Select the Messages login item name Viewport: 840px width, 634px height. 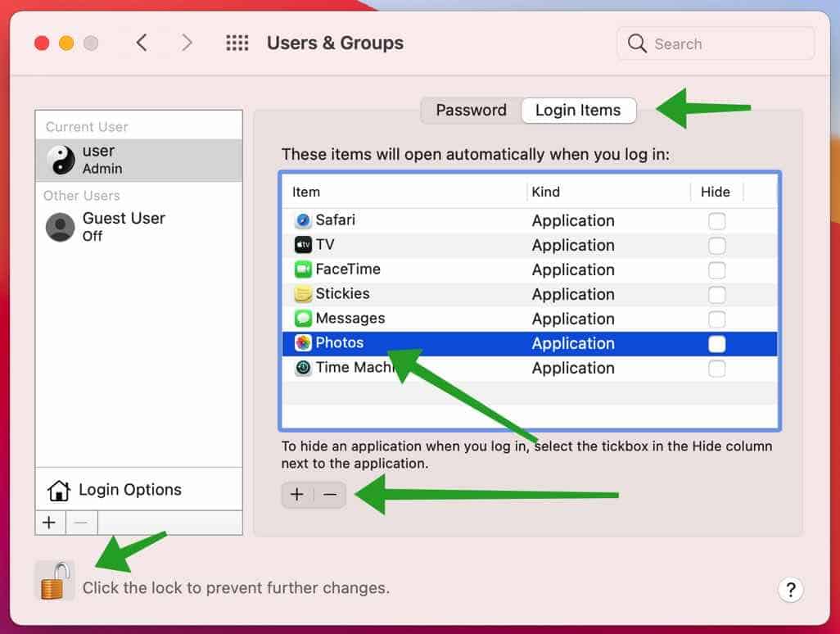[350, 319]
